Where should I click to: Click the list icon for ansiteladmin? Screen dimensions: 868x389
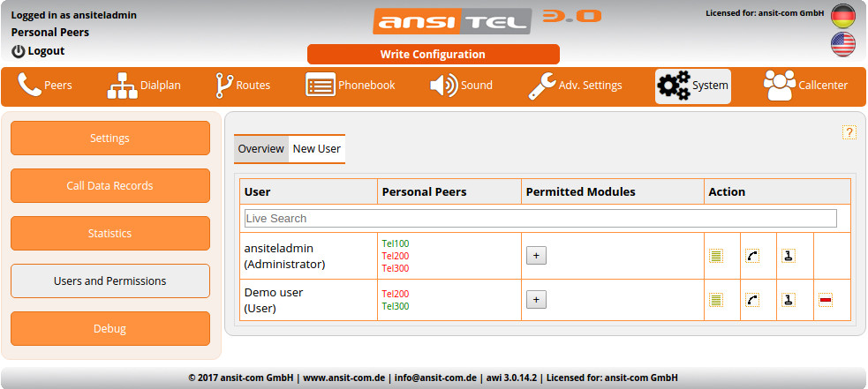pyautogui.click(x=716, y=256)
